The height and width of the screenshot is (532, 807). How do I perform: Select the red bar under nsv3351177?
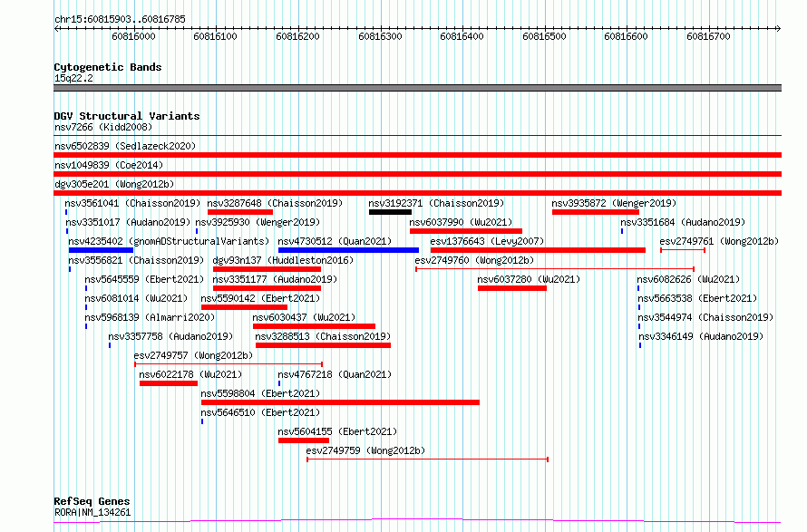tap(267, 288)
